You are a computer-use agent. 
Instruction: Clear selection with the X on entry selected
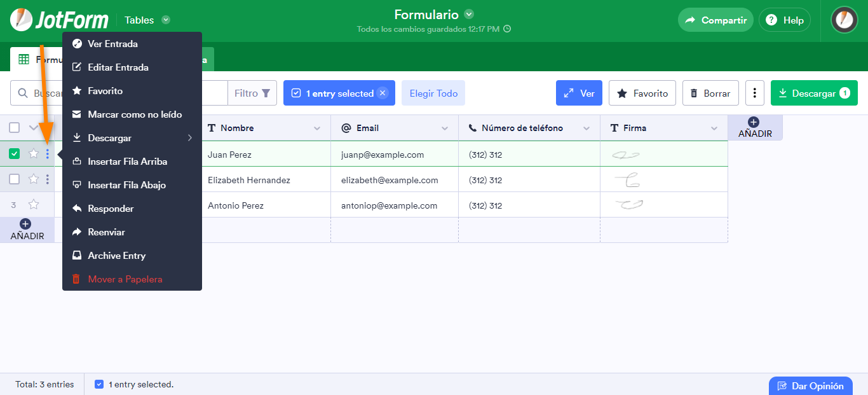pos(382,93)
